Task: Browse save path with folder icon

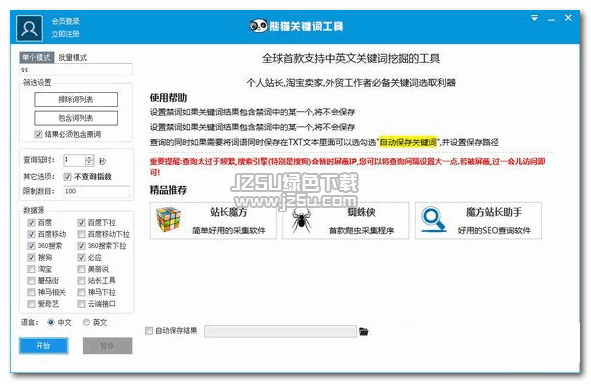Action: point(364,332)
